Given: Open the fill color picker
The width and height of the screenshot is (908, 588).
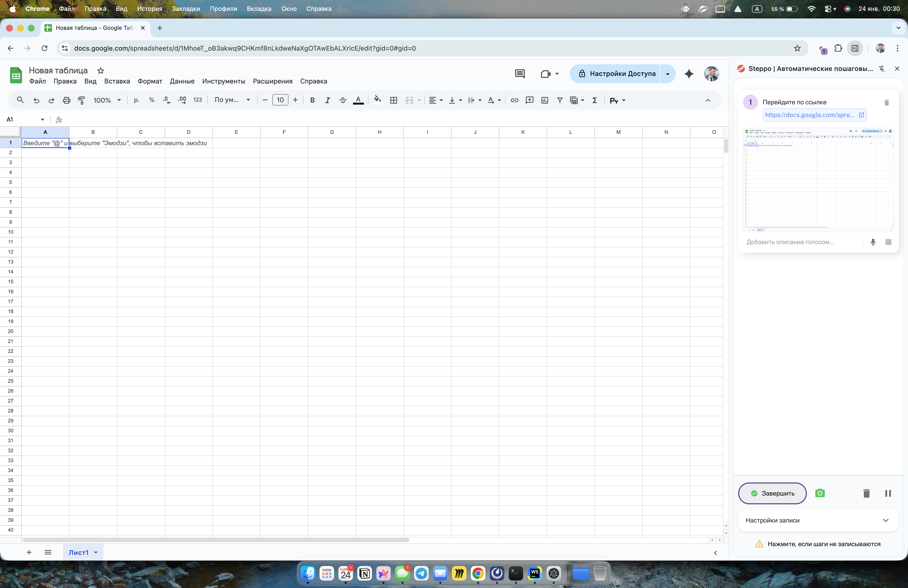Looking at the screenshot, I should [x=377, y=100].
